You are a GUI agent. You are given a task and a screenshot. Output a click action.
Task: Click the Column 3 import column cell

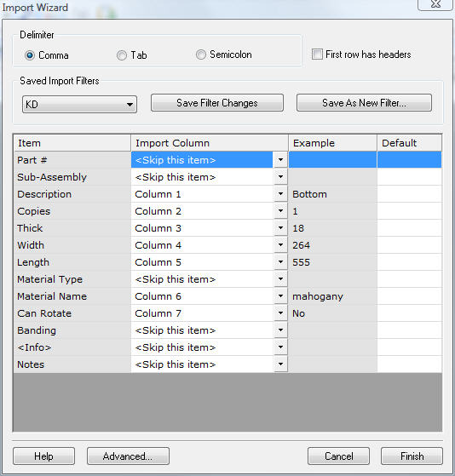[202, 227]
